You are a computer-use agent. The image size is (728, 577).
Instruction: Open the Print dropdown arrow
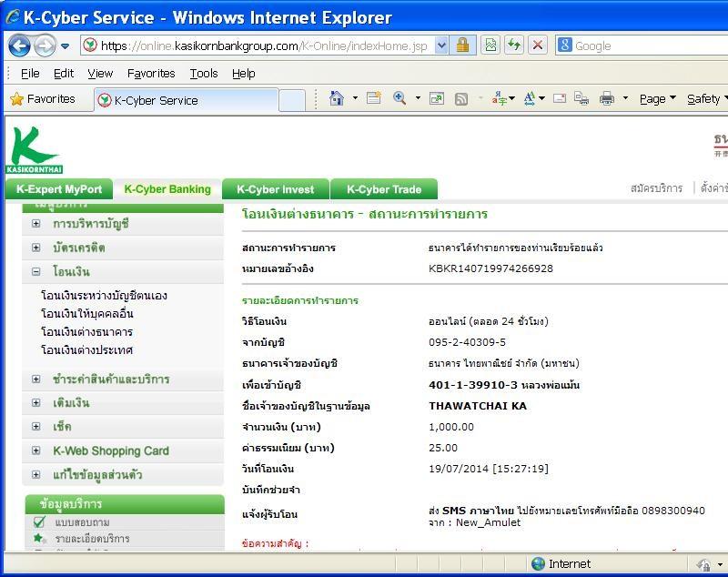pyautogui.click(x=625, y=98)
